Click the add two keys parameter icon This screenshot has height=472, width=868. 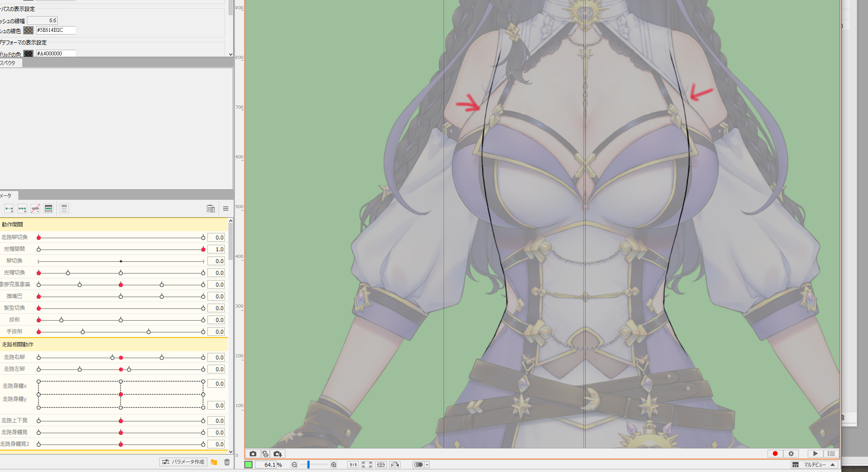(x=9, y=209)
